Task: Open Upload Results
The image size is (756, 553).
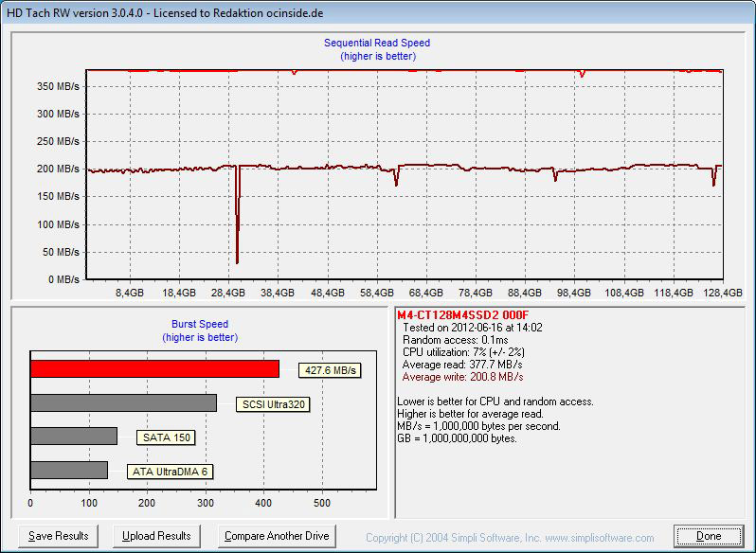Action: [x=156, y=536]
